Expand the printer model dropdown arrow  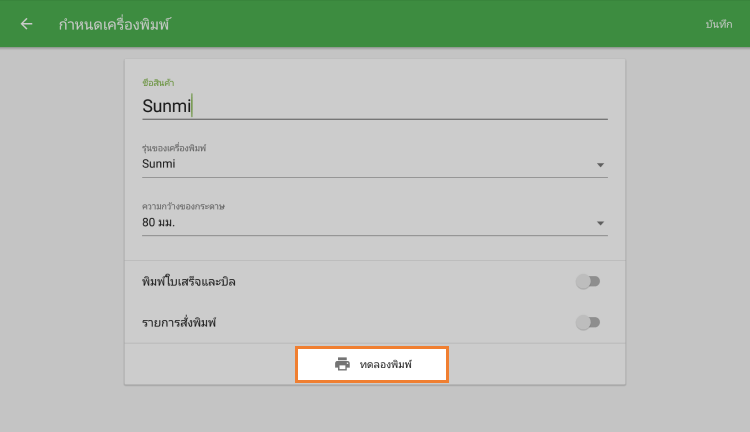tap(600, 165)
